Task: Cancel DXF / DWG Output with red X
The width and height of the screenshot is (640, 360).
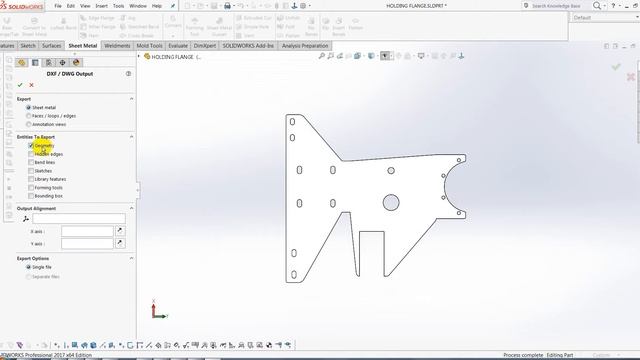Action: (x=31, y=85)
